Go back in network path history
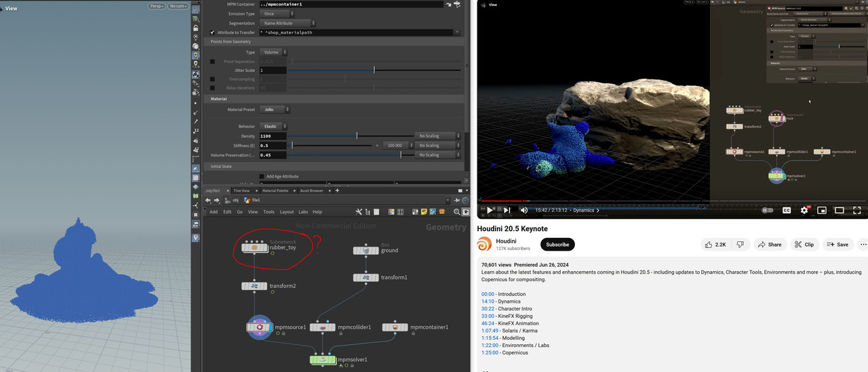Image resolution: width=868 pixels, height=372 pixels. 208,201
